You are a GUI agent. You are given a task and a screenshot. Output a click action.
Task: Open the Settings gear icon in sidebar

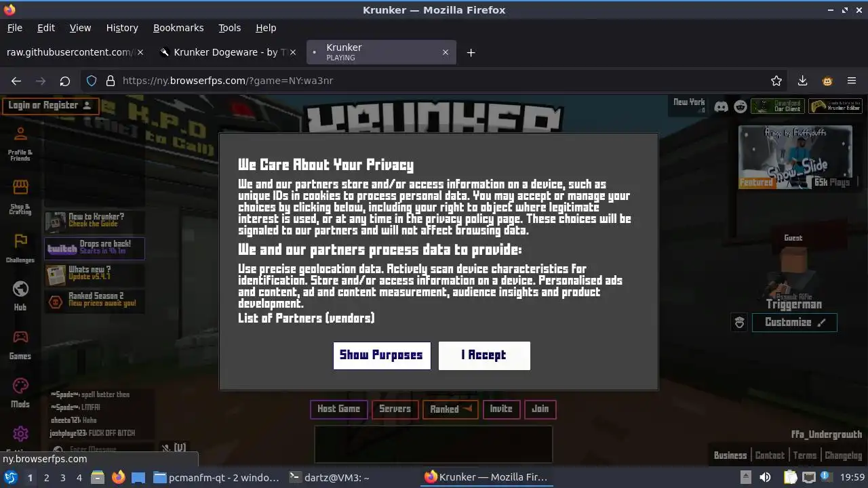pos(20,434)
